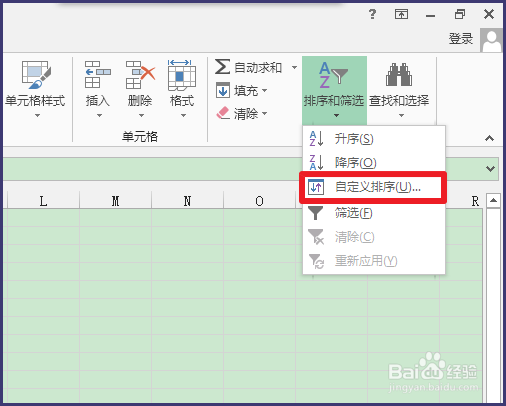Screen dimensions: 506x406
Task: Click the vertical scrollbar up arrow
Action: pyautogui.click(x=493, y=201)
